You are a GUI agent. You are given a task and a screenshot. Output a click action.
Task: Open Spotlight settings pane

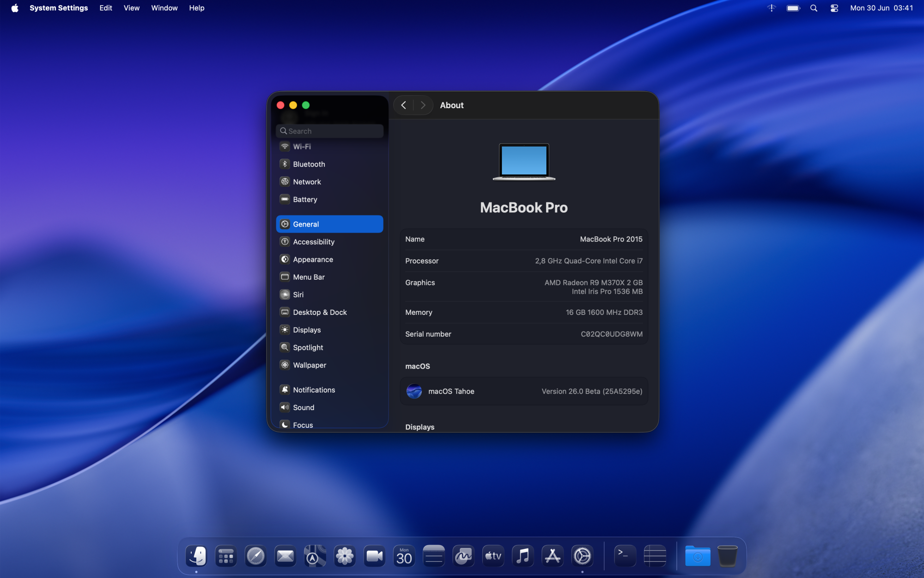click(308, 347)
